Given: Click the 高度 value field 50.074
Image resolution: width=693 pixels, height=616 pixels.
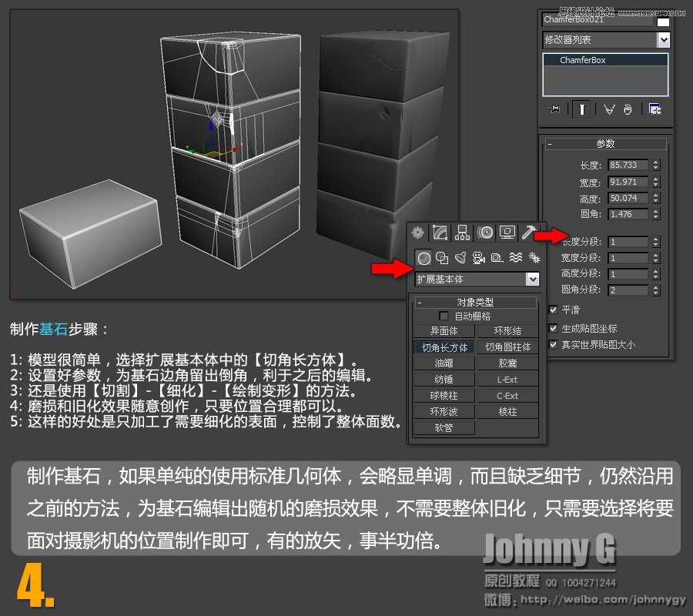Looking at the screenshot, I should pos(628,198).
